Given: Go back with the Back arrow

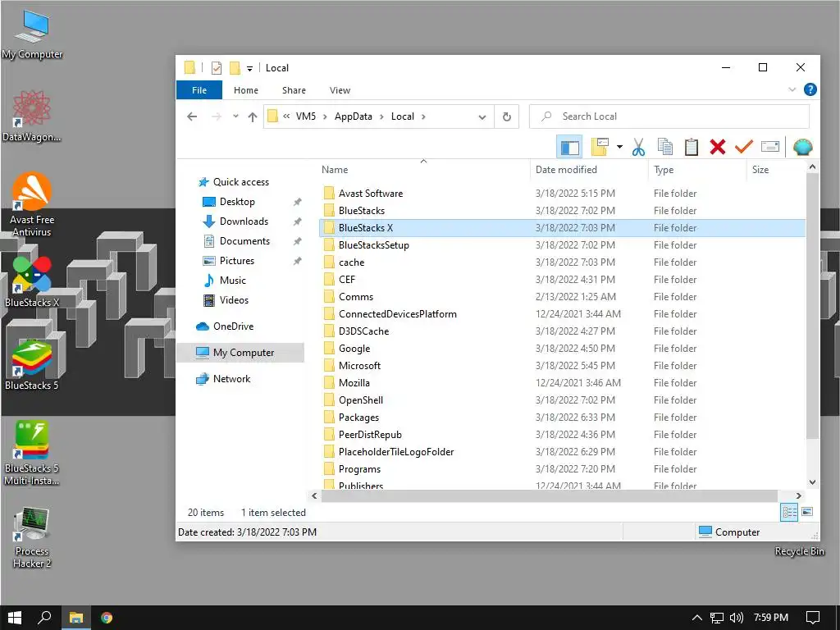Looking at the screenshot, I should 192,116.
